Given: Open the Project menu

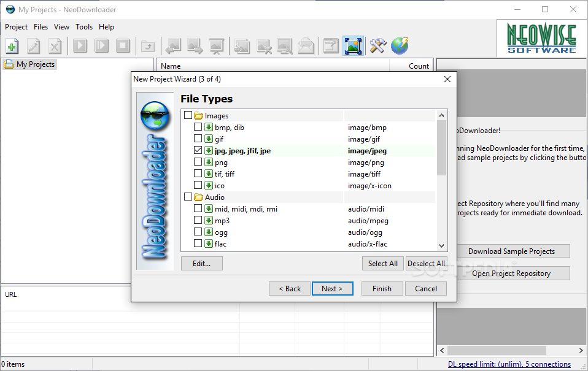Looking at the screenshot, I should tap(16, 27).
